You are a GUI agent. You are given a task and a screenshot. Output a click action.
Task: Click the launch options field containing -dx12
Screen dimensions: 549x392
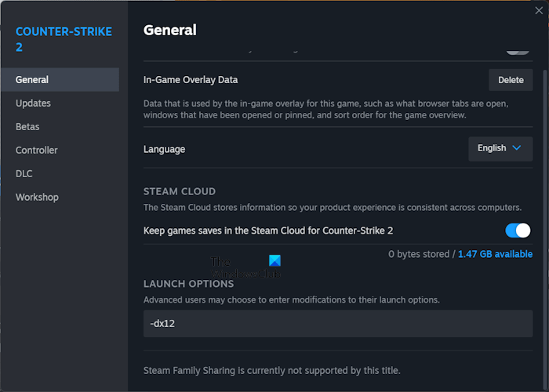click(x=337, y=323)
